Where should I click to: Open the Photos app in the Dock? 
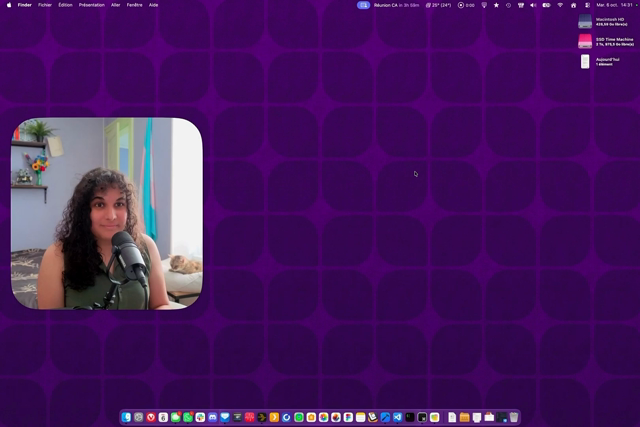324,417
